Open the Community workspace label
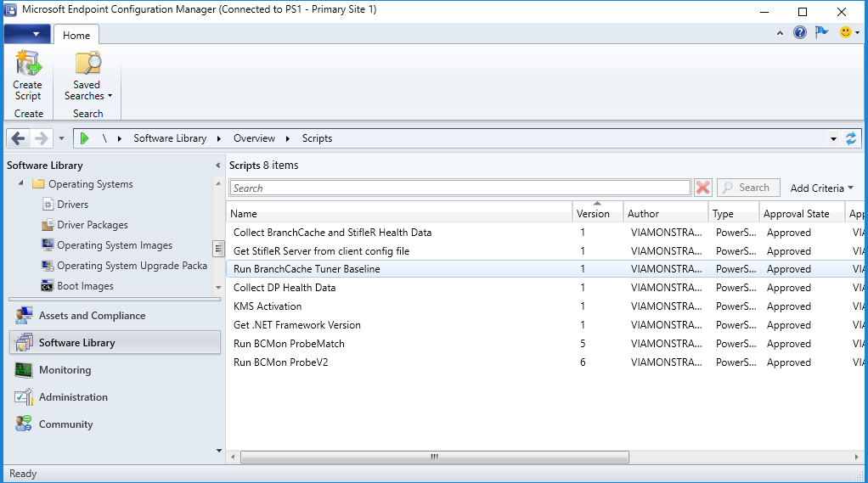 pos(66,424)
